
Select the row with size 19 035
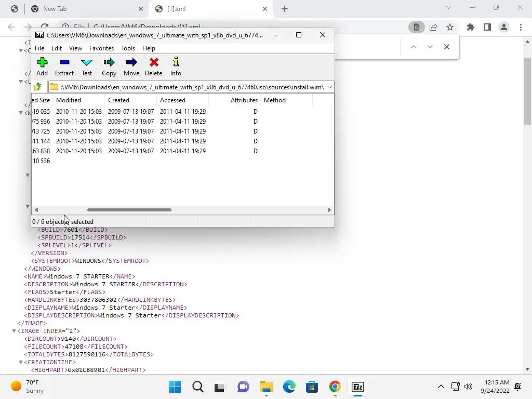(x=182, y=111)
